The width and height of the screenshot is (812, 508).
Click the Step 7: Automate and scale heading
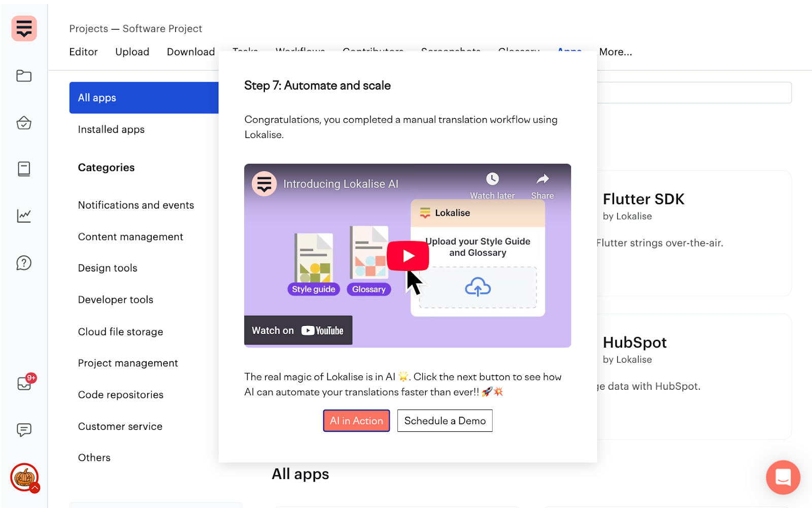(x=318, y=85)
